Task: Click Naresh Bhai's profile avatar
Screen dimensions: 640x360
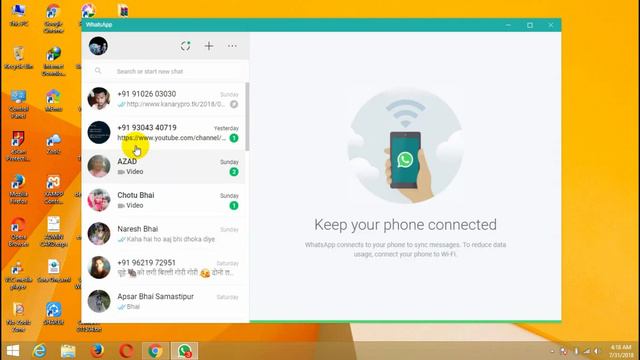Action: click(99, 234)
